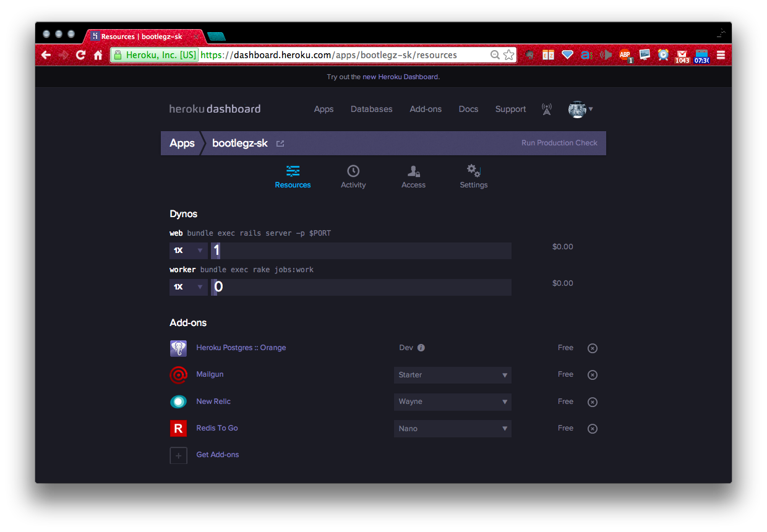
Task: Click the browser back arrow
Action: pos(46,55)
